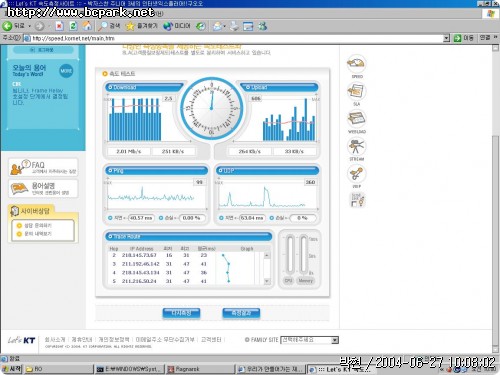Click the Stop loading toolbar icon
This screenshot has height=375, width=500.
coord(59,26)
